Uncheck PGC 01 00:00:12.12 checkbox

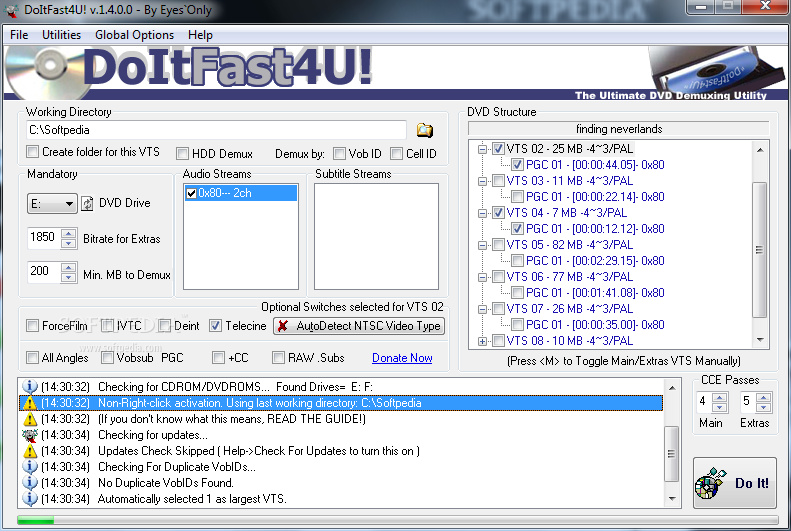coord(517,228)
